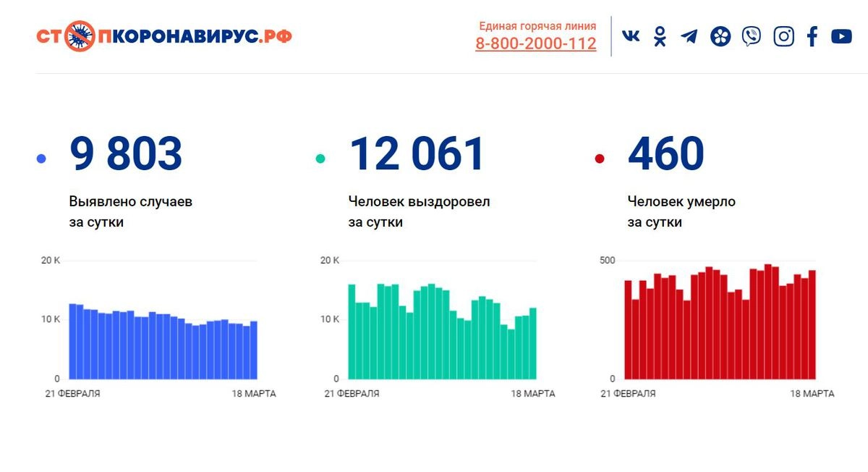Click the 'Человек умерло за сутки' label
868x472 pixels.
[x=681, y=211]
